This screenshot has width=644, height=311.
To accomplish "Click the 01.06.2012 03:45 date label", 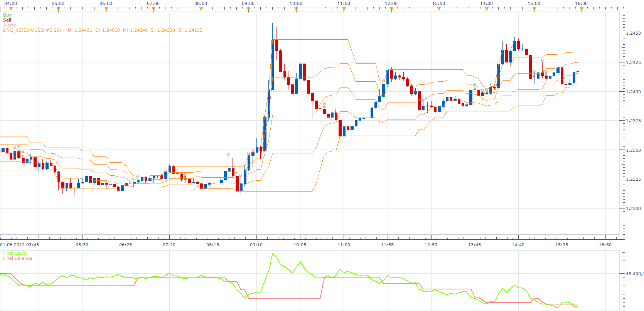I will tap(20, 245).
